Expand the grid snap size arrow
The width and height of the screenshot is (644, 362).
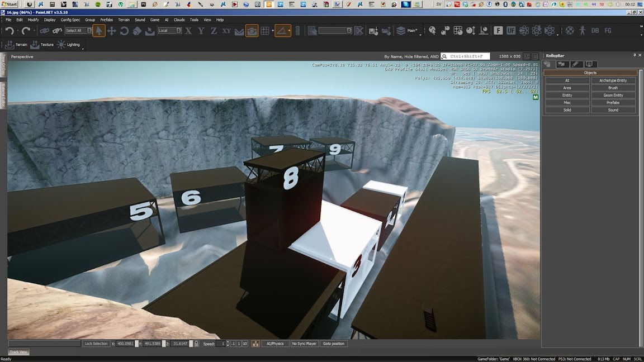[272, 31]
